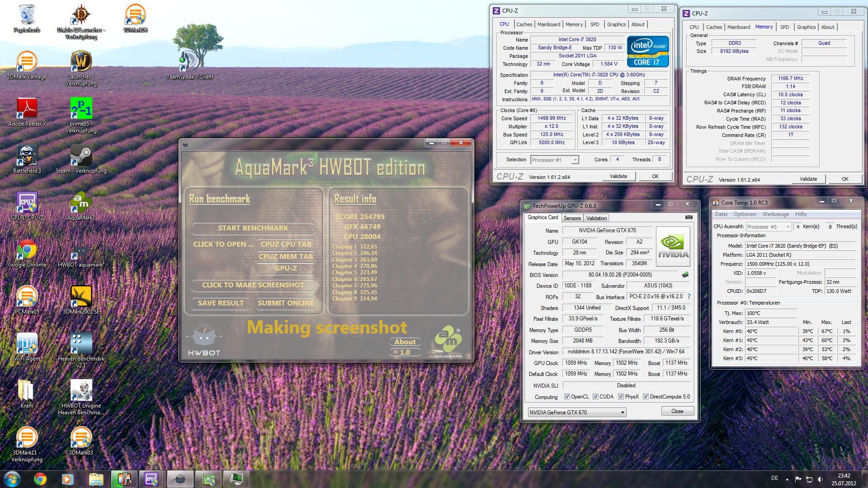Click SAVE RESULT in AquaMark3
Viewport: 868px width, 488px height.
point(221,303)
